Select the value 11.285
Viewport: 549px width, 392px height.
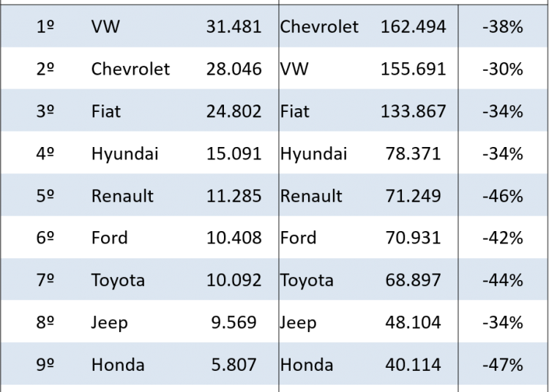tap(234, 196)
